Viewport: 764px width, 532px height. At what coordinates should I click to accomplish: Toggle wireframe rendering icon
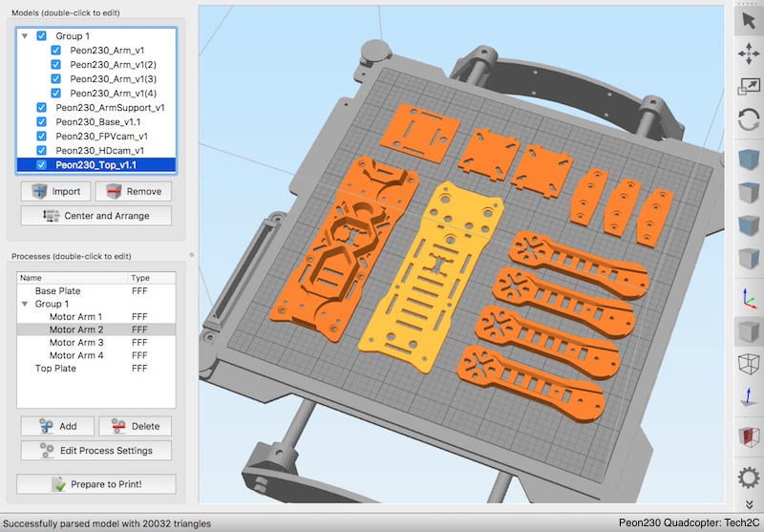coord(749,364)
